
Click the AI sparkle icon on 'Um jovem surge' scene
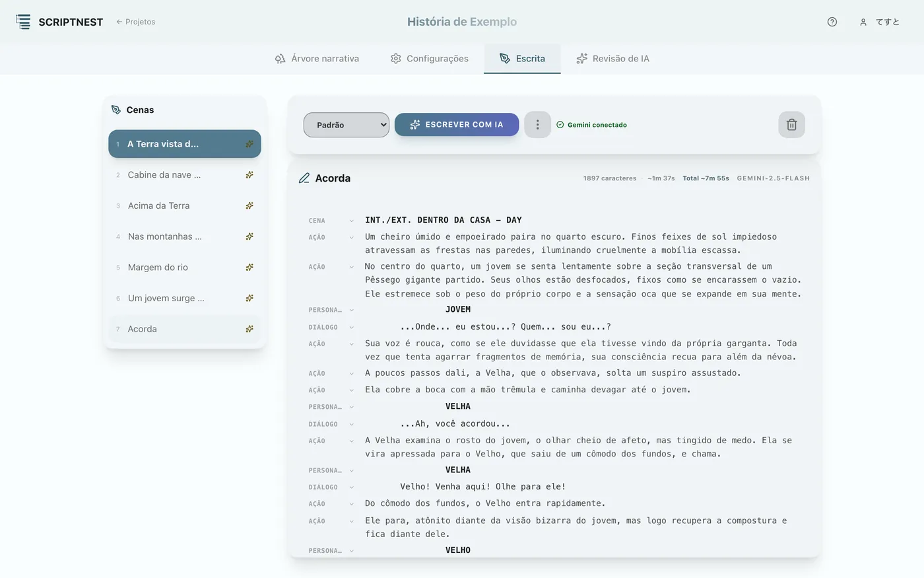pyautogui.click(x=249, y=298)
